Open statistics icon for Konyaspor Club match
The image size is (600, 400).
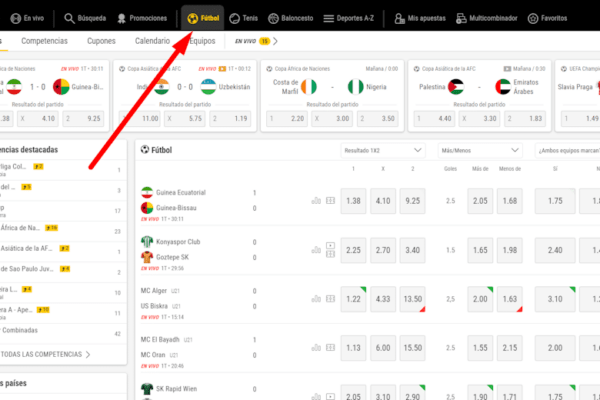click(316, 250)
